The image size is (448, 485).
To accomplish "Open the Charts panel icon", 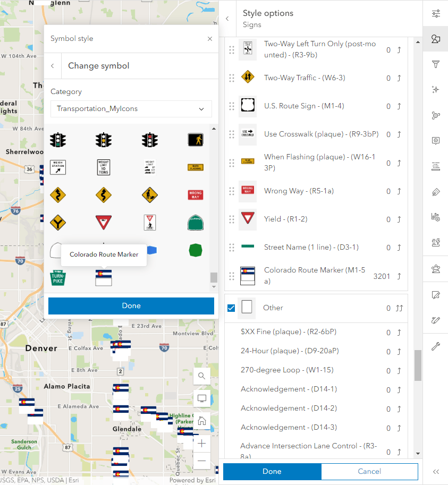I will point(436,217).
